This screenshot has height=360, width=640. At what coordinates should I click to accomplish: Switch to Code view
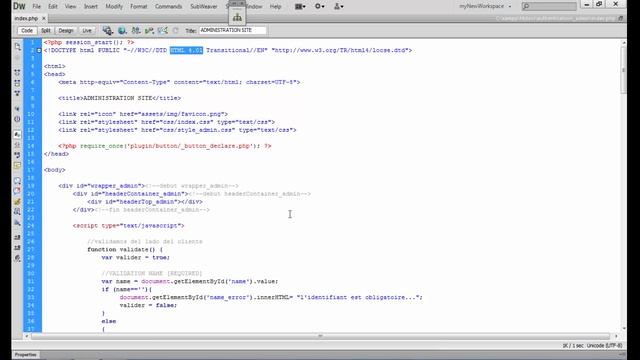click(27, 31)
